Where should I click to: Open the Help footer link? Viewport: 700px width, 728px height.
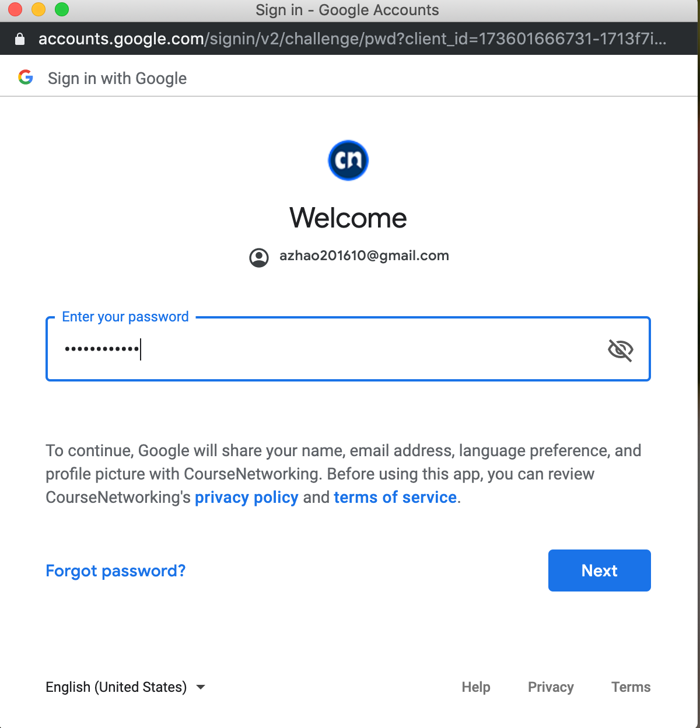coord(476,687)
